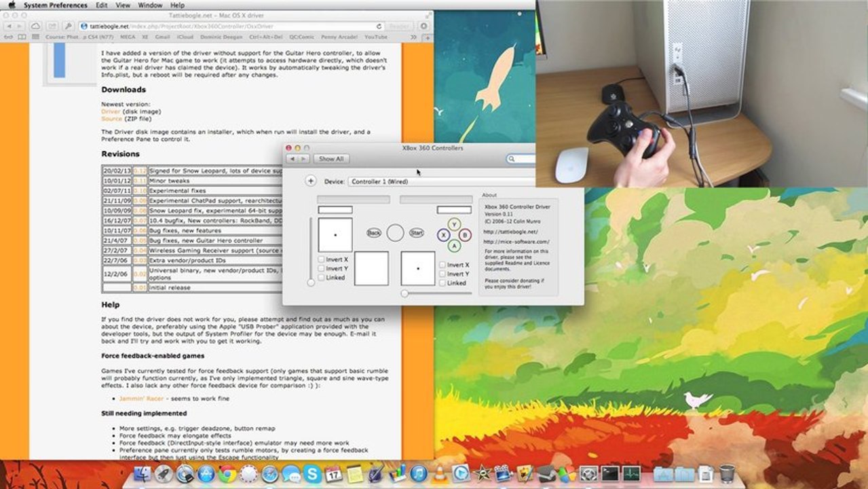Open the Device dropdown Controller 1 (Wired)
This screenshot has height=489, width=868.
pyautogui.click(x=441, y=181)
